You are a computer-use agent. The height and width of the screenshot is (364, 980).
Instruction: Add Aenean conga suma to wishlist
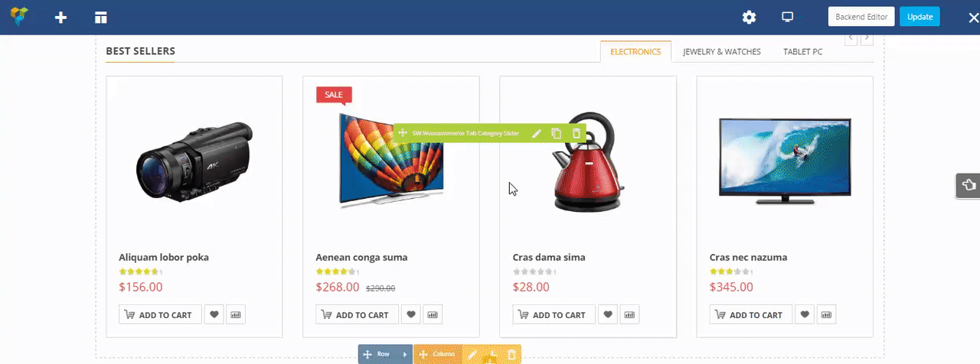(411, 314)
